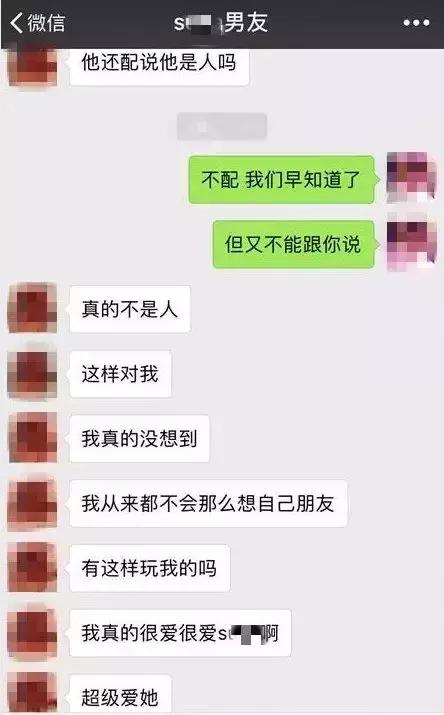Screen dimensions: 444x715
Task: Tap the blurred timestamp label
Action: [x=222, y=126]
